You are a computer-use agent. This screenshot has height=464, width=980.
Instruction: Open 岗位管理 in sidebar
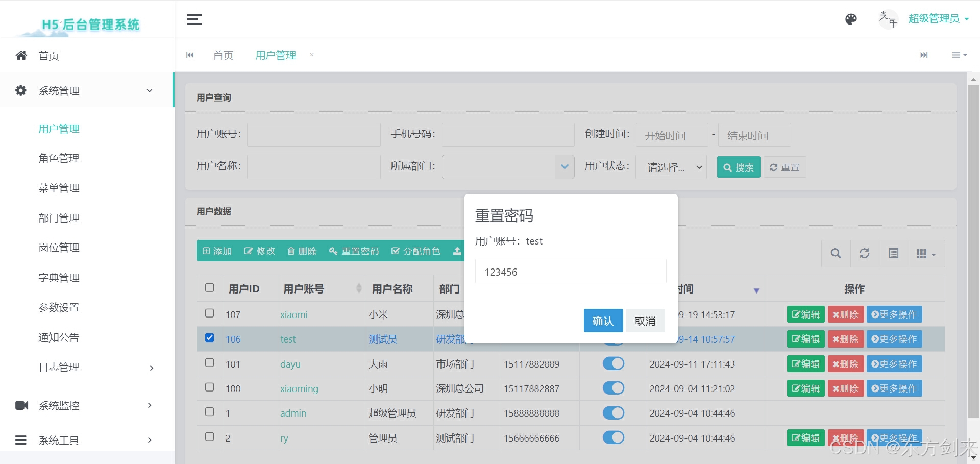[59, 248]
